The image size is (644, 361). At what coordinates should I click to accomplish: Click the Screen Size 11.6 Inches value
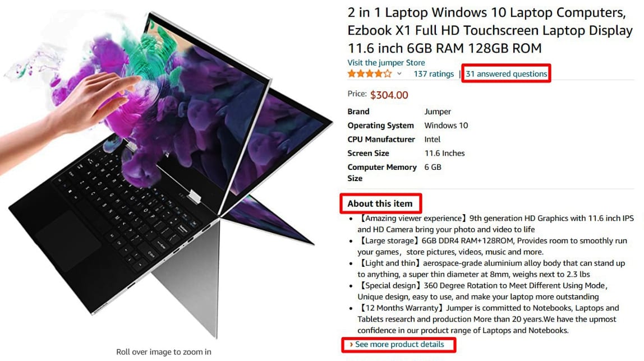click(x=444, y=154)
